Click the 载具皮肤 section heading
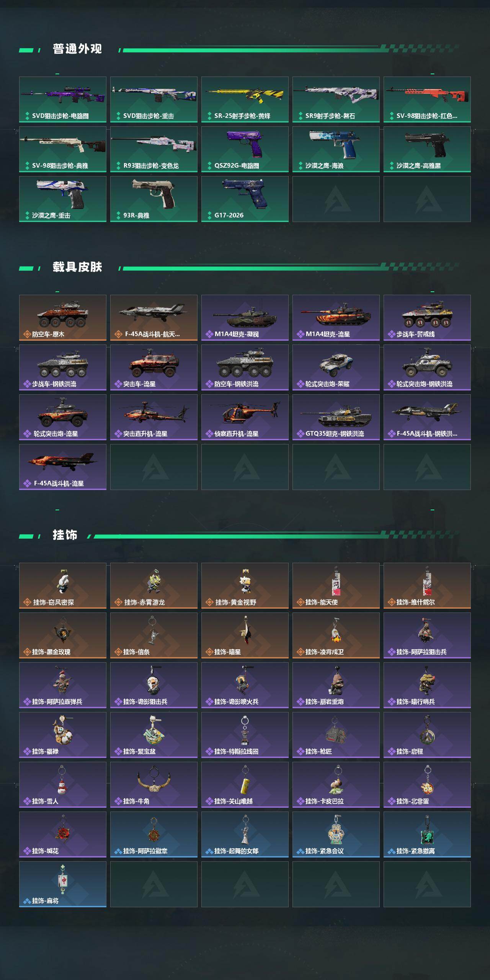This screenshot has width=490, height=980. pyautogui.click(x=77, y=267)
